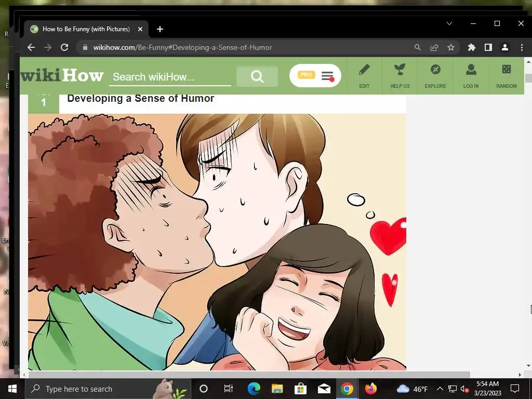532x399 pixels.
Task: Close the How to Be Funny tab
Action: pyautogui.click(x=140, y=29)
